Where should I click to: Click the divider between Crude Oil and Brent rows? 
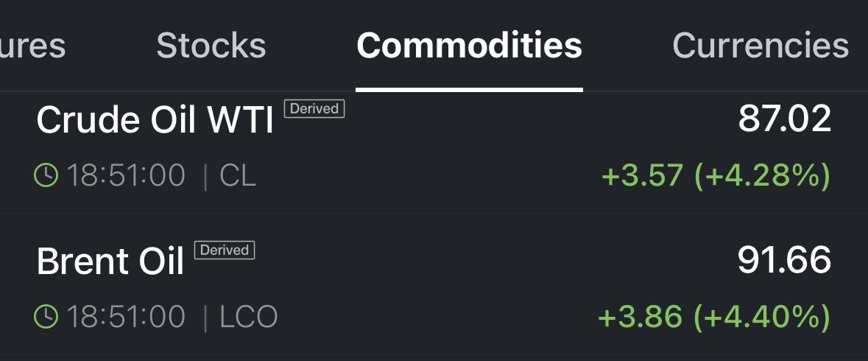[434, 214]
